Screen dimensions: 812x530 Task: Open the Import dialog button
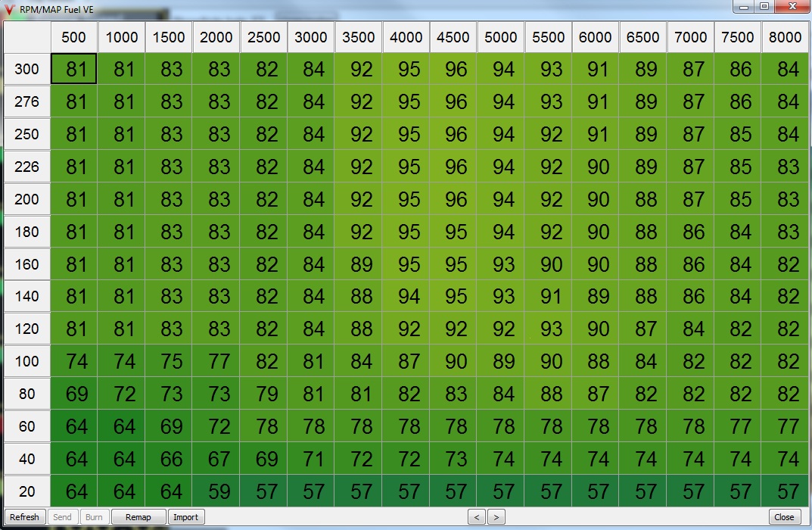pyautogui.click(x=185, y=517)
